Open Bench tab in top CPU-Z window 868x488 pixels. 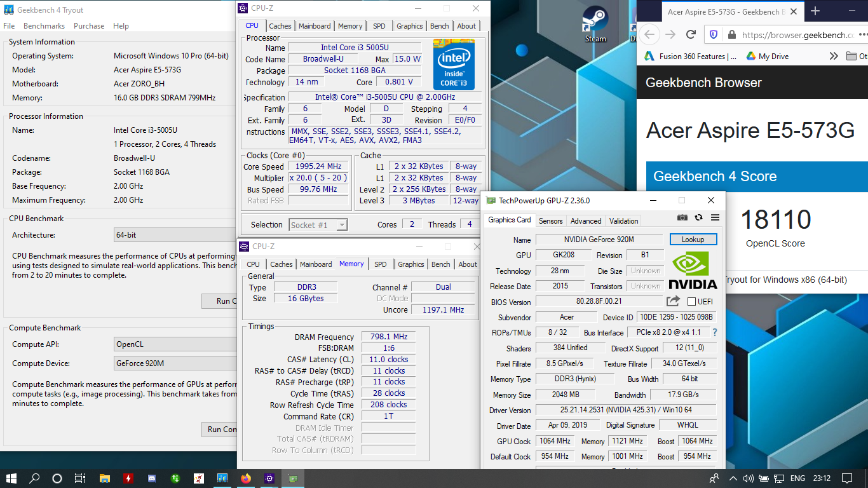click(440, 26)
